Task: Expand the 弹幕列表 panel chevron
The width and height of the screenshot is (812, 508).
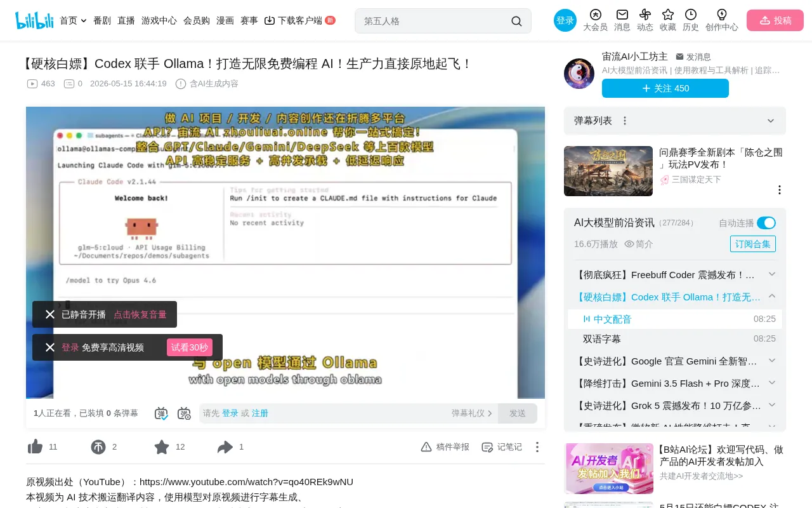Action: [771, 121]
